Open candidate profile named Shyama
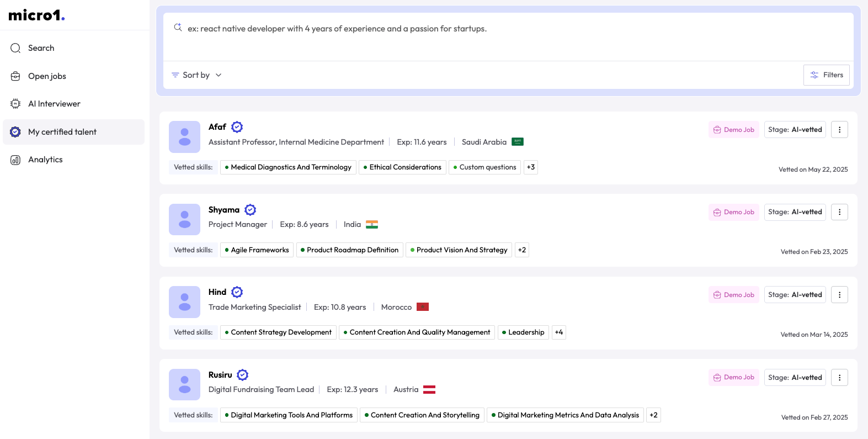 (x=224, y=210)
